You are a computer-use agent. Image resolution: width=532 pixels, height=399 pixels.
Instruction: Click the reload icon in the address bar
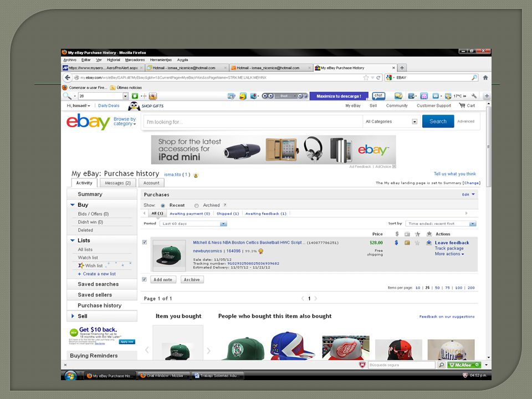378,78
